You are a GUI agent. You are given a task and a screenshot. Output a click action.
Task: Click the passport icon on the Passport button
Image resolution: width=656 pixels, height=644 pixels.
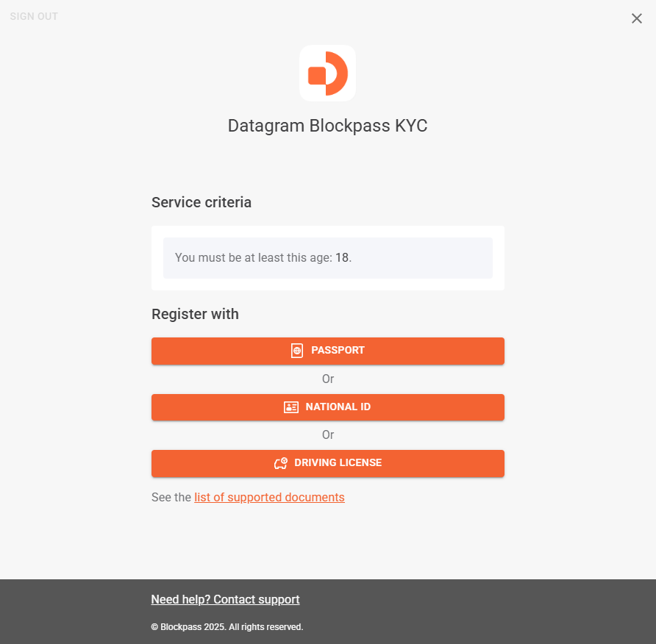pyautogui.click(x=297, y=351)
